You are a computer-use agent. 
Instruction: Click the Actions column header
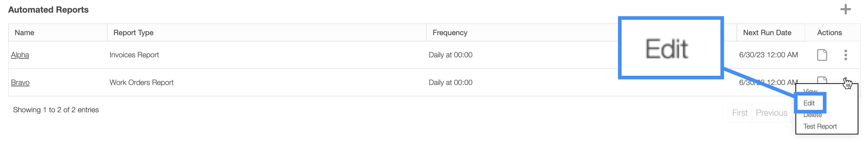coord(829,33)
